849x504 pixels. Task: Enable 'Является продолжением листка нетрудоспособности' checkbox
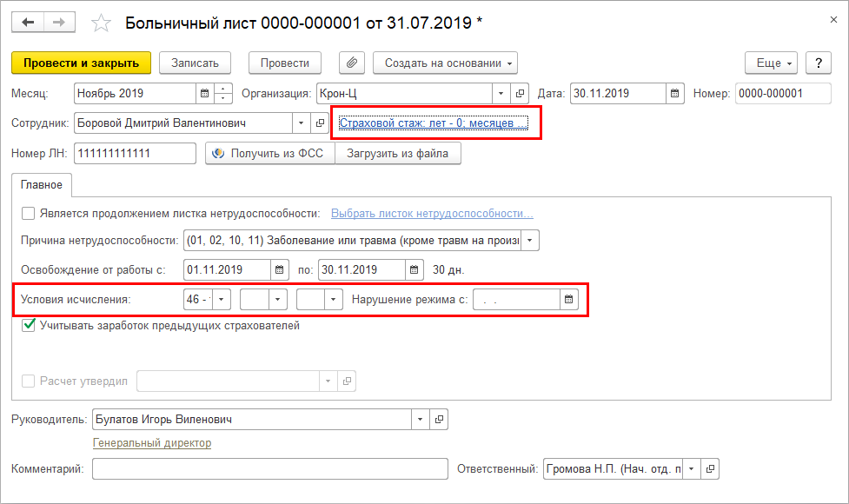point(28,214)
